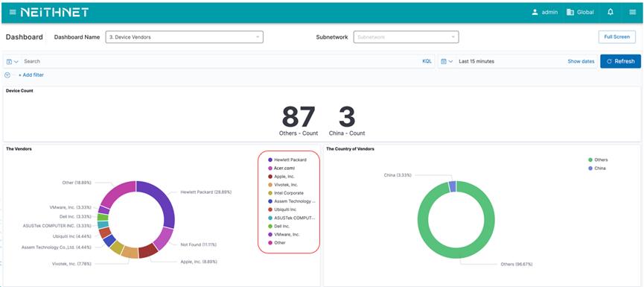Open the saved queries disk menu
Viewport: 644px width, 287px height.
[10, 61]
